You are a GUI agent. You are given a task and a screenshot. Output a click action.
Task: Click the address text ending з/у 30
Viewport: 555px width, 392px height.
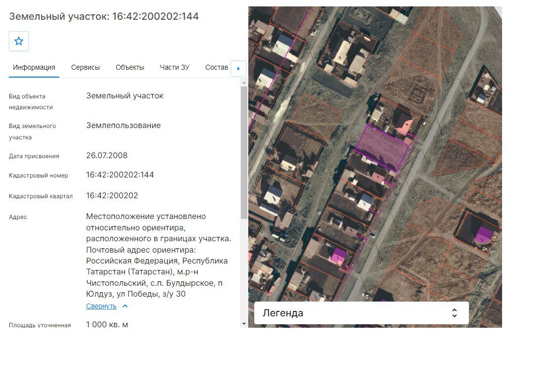coord(159,255)
